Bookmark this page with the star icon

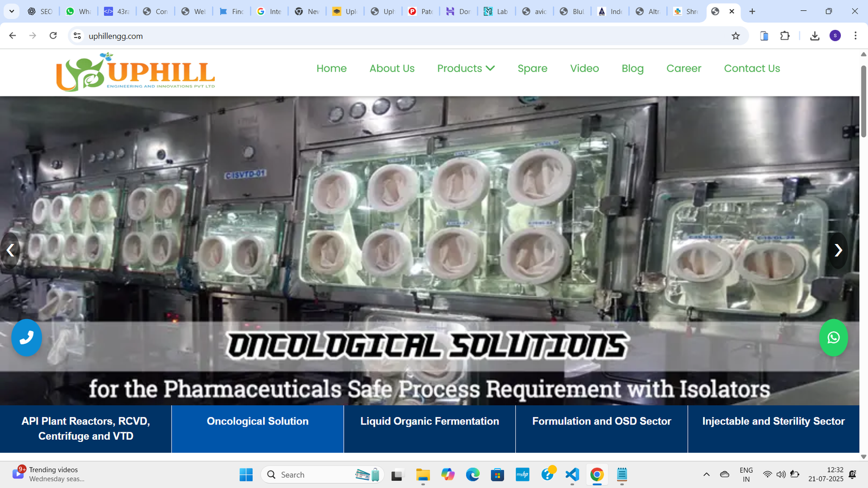(736, 36)
